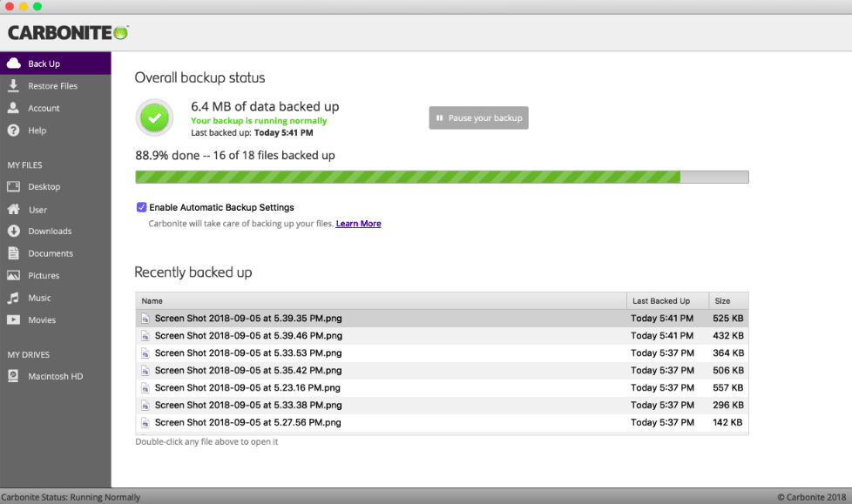Click the Carbonite logo in header
The image size is (852, 504).
68,32
